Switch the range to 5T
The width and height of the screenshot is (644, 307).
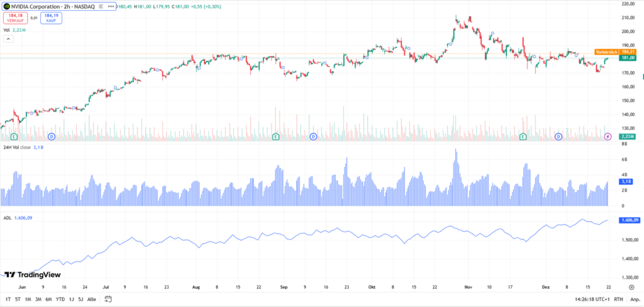[18, 299]
